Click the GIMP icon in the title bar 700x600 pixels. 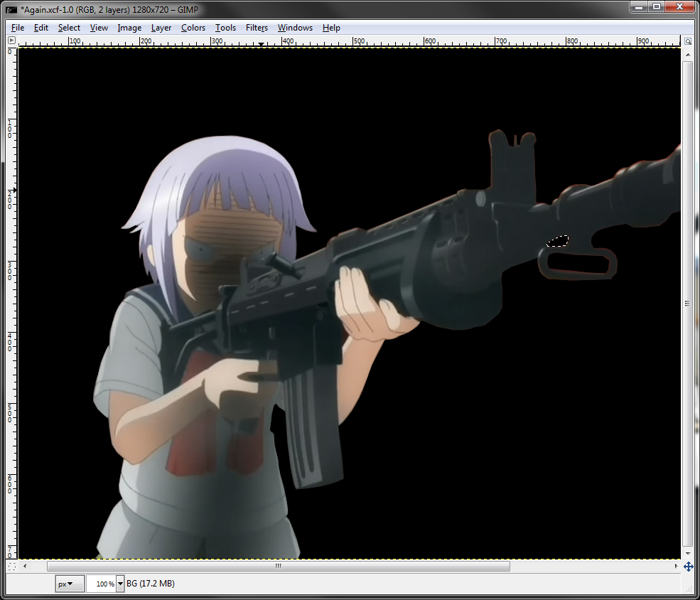point(11,9)
